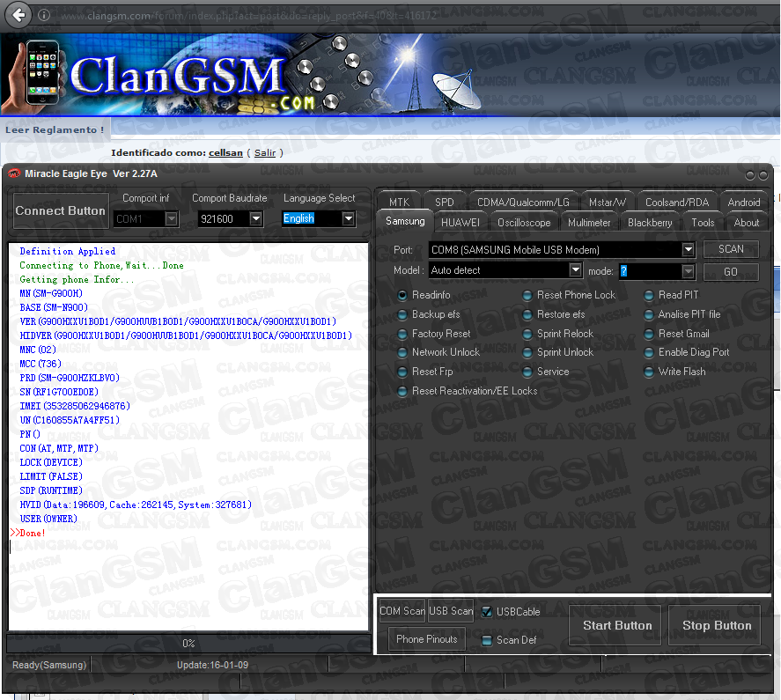
Task: Open the Port COM8 dropdown
Action: (688, 250)
